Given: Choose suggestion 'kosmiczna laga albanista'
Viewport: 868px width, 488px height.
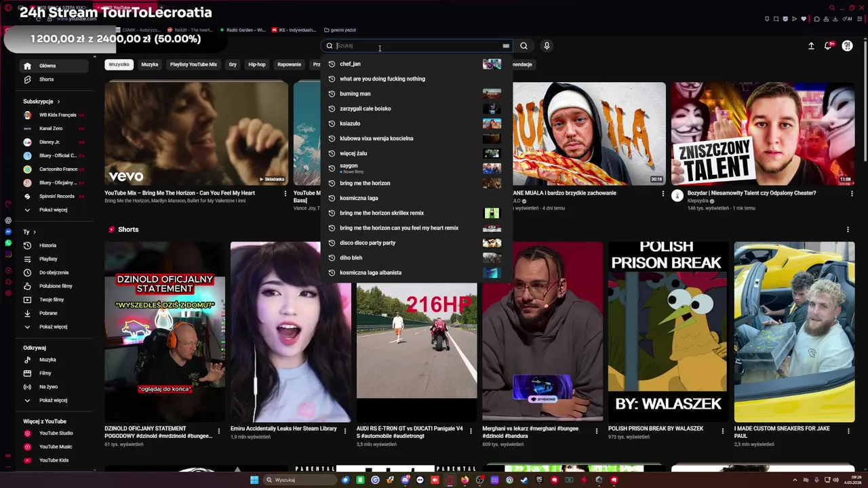Looking at the screenshot, I should point(416,272).
